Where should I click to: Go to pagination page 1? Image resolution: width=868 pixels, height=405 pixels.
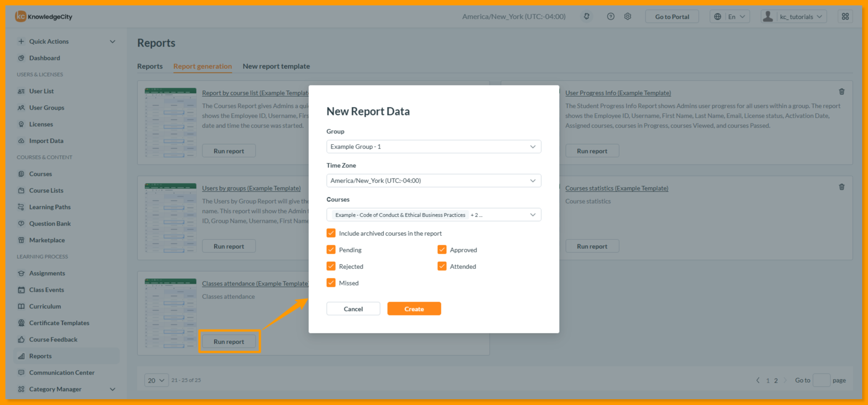[768, 380]
